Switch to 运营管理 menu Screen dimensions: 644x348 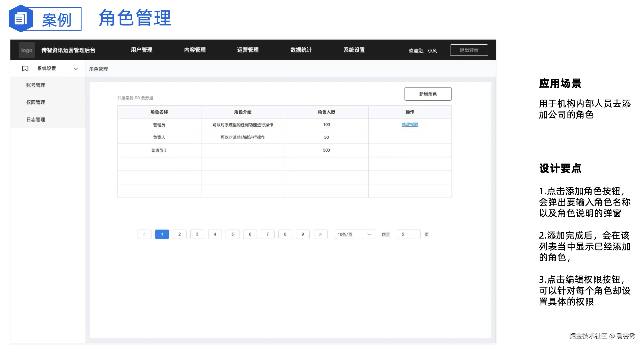(x=248, y=50)
